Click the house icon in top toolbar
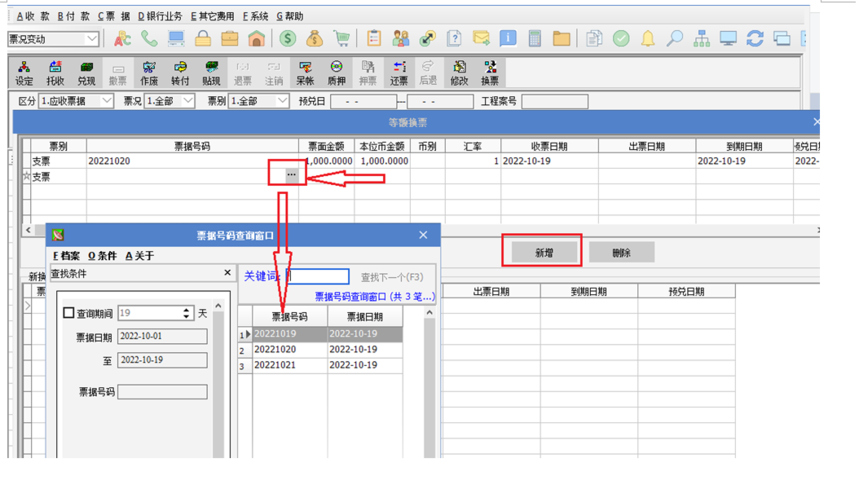The height and width of the screenshot is (485, 859). (x=256, y=38)
